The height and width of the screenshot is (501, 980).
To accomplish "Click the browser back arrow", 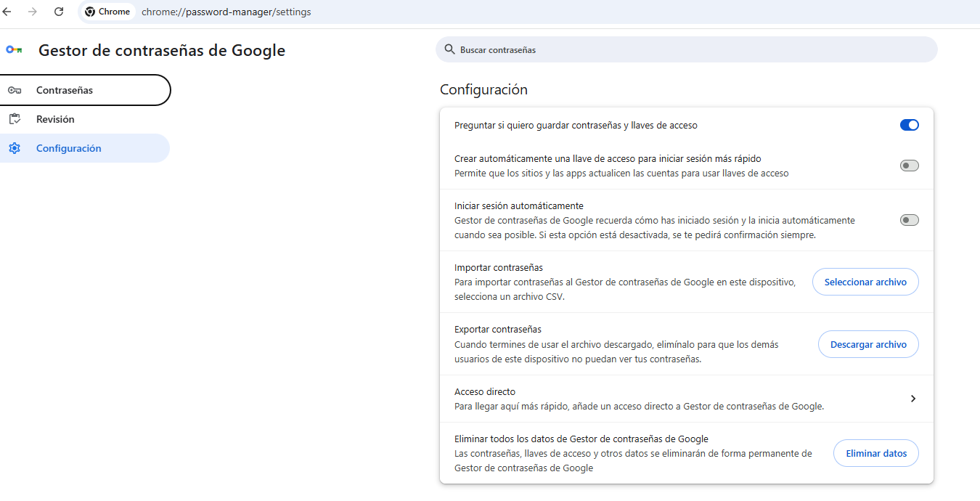I will point(7,12).
